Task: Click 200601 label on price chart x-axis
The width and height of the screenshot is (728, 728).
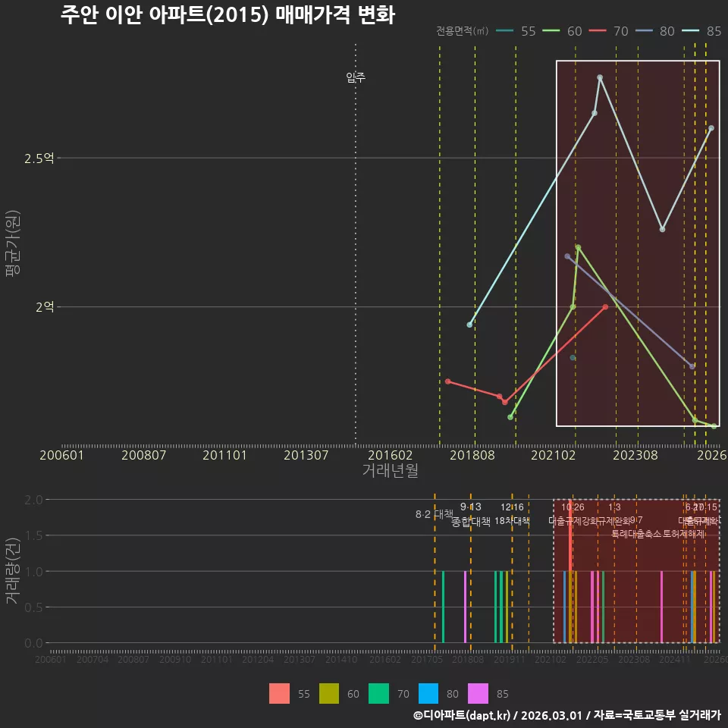Action: 61,455
